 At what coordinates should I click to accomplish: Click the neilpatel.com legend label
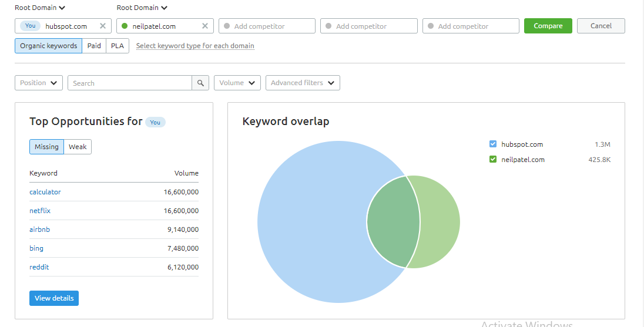(x=523, y=160)
